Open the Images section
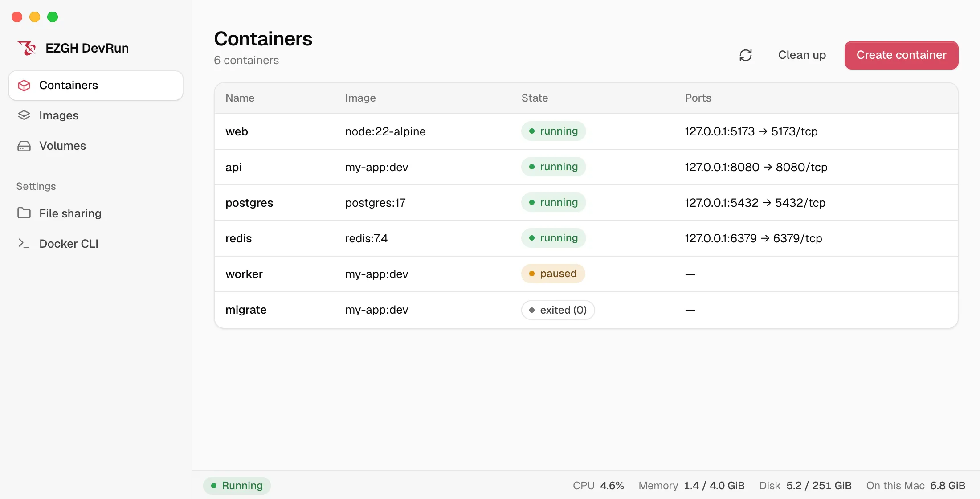The image size is (980, 499). point(96,115)
